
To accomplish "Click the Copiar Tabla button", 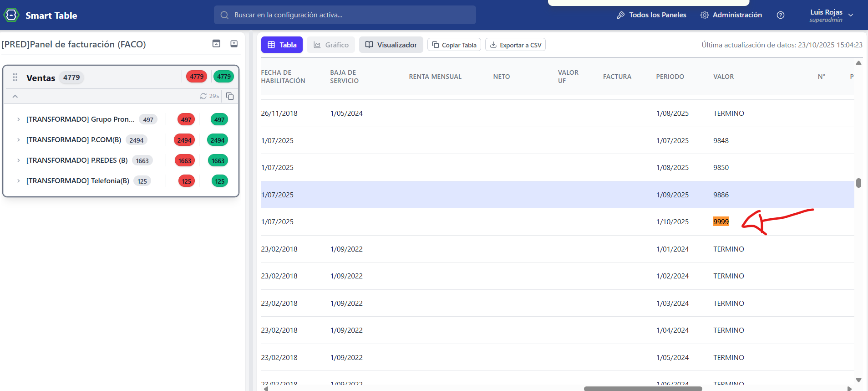I will point(454,45).
